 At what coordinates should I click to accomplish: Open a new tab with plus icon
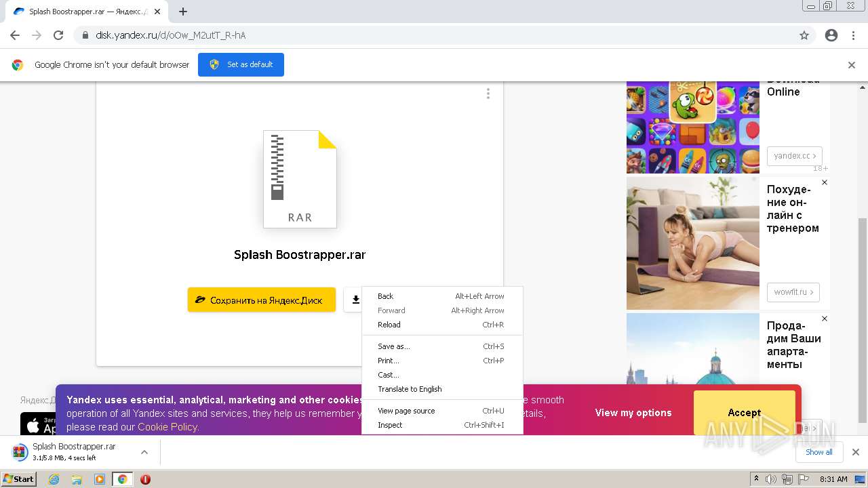(x=183, y=12)
